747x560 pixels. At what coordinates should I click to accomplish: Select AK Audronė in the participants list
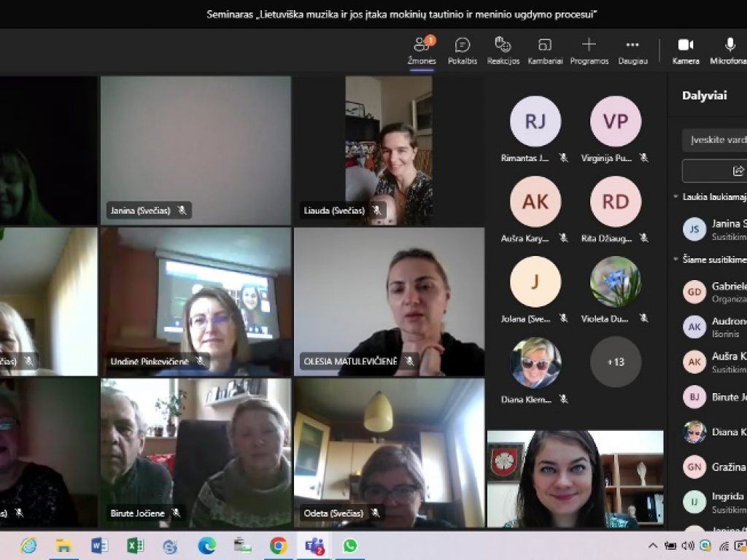coord(714,327)
